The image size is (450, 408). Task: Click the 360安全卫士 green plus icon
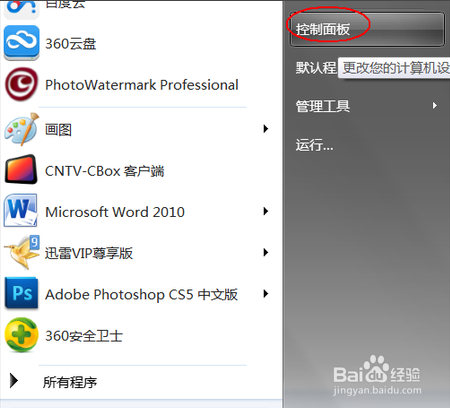click(x=21, y=335)
